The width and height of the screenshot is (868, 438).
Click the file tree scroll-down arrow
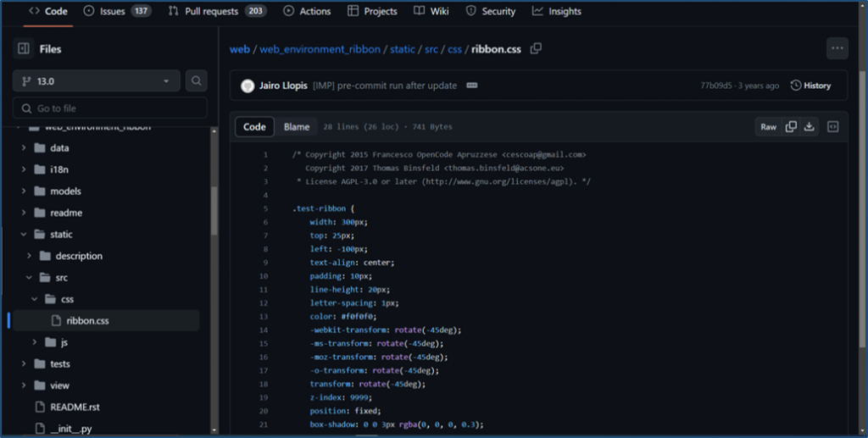point(214,430)
